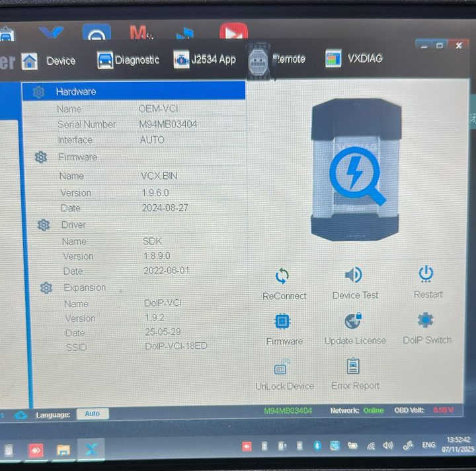Viewport: 476px width, 471px height.
Task: Open the Error Report icon
Action: (x=354, y=366)
